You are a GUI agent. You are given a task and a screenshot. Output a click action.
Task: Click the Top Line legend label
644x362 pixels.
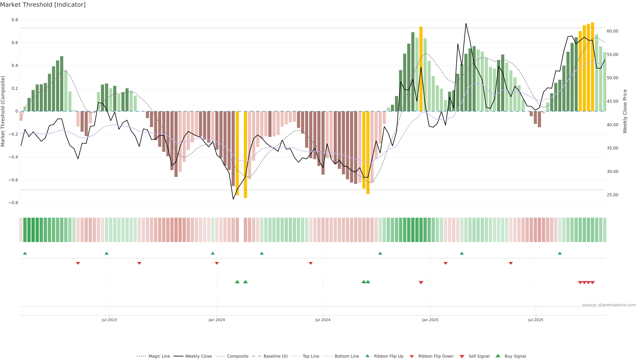[311, 356]
